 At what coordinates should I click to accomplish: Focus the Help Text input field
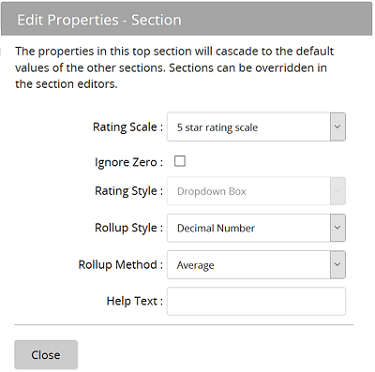[x=256, y=301]
